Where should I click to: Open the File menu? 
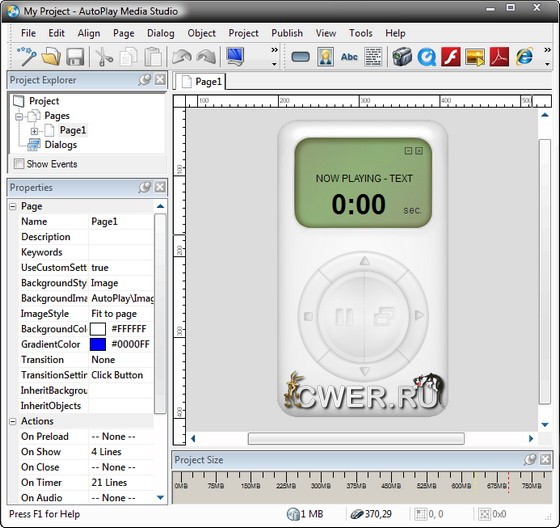[28, 33]
